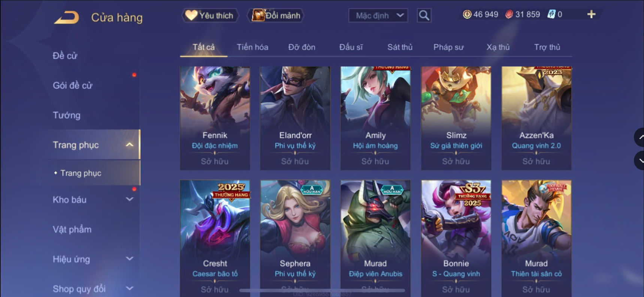Click the side panel up arrow icon
Viewport: 644px width, 297px height.
click(x=640, y=137)
